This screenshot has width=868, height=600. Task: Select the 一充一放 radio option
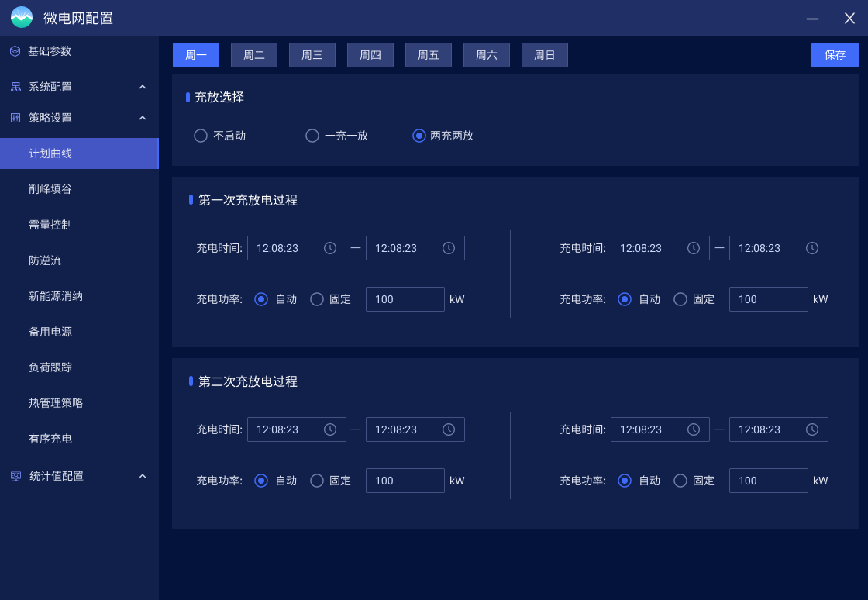312,135
